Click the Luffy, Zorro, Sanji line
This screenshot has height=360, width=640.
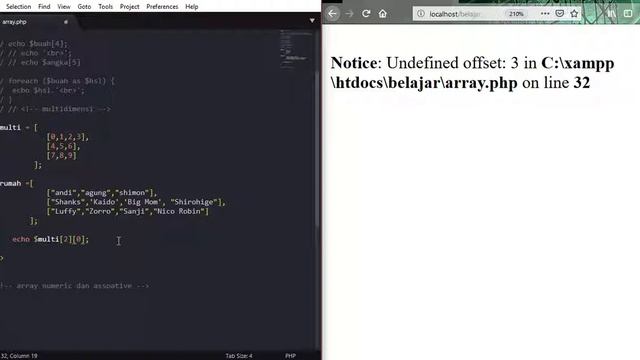click(x=127, y=211)
